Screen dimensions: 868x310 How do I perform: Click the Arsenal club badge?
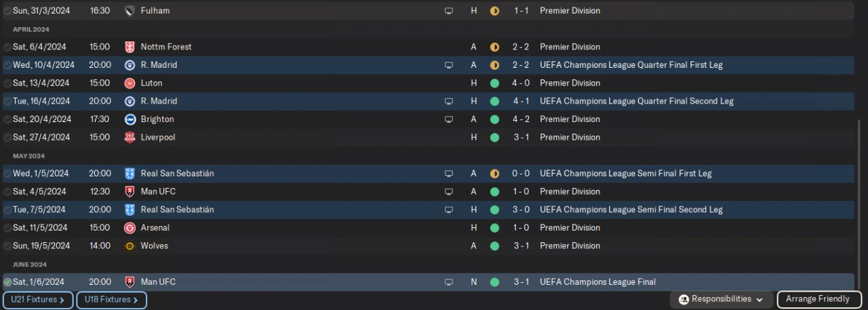point(130,228)
